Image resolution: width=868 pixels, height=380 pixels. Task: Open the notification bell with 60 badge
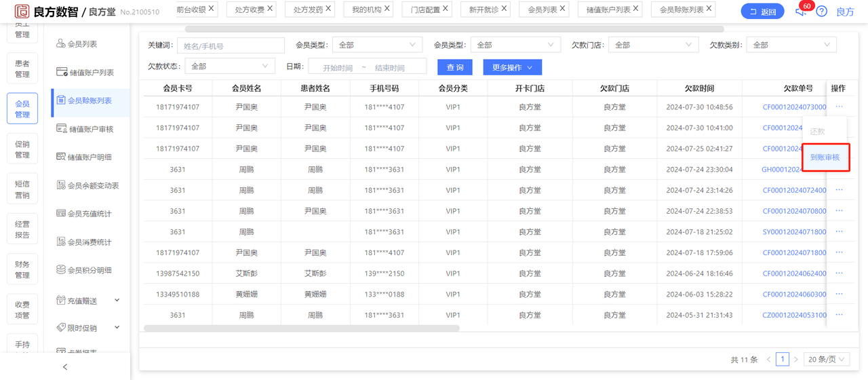[800, 12]
